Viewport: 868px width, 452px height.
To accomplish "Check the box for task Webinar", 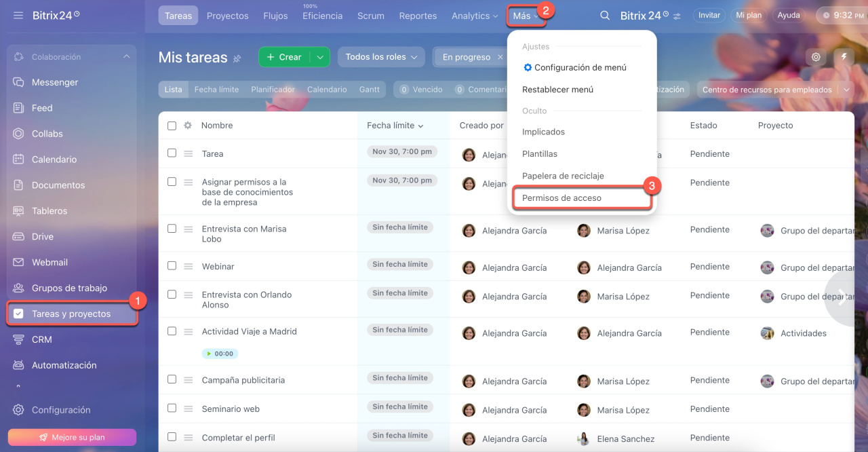I will pos(172,266).
